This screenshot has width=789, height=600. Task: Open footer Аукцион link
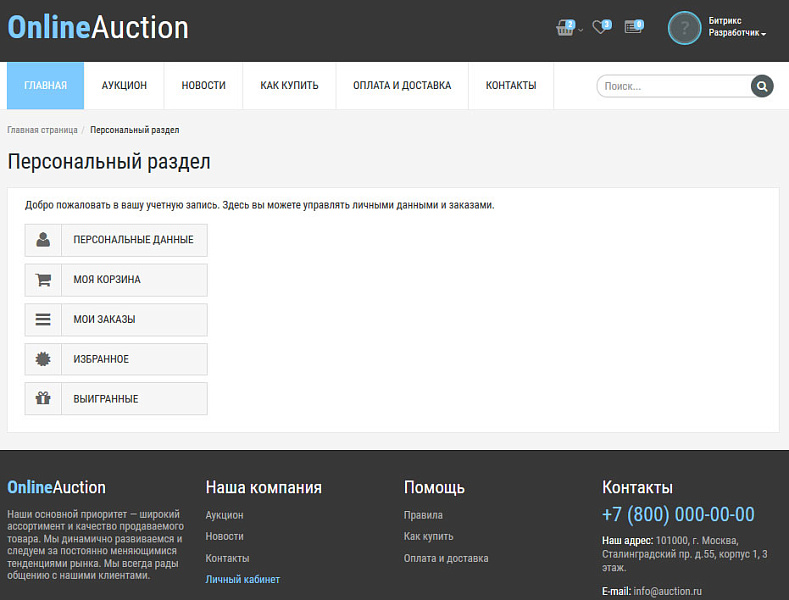pyautogui.click(x=224, y=515)
